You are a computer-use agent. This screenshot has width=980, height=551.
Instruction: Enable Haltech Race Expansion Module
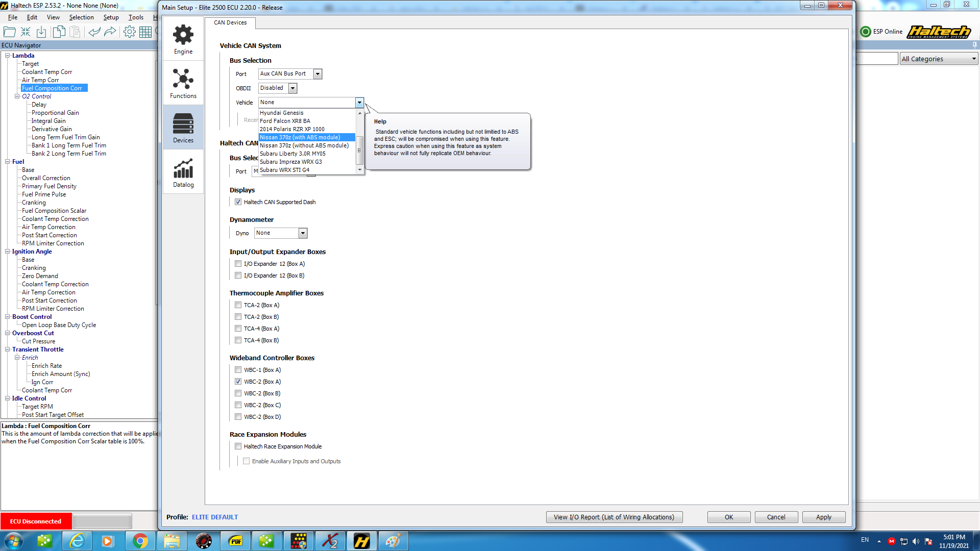click(238, 446)
